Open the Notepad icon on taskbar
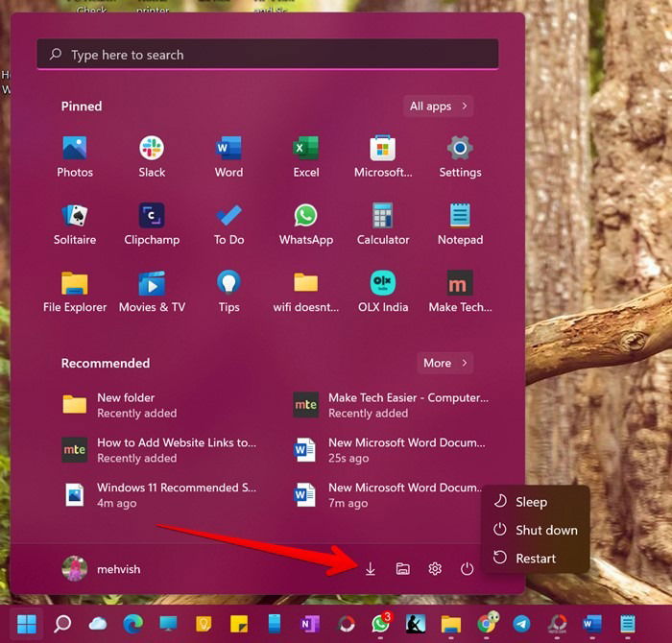 coord(628,624)
